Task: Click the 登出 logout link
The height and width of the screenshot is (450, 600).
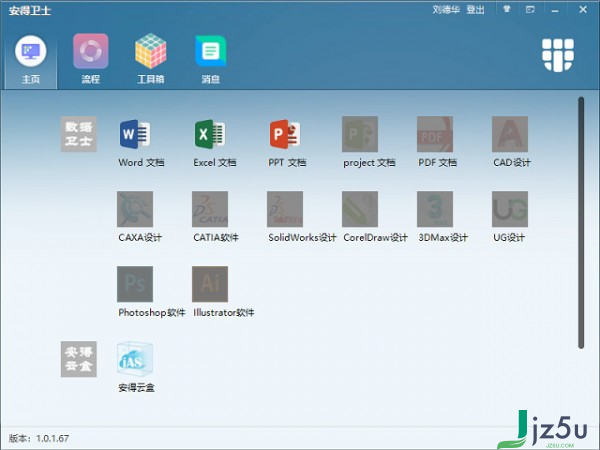Action: pyautogui.click(x=475, y=10)
